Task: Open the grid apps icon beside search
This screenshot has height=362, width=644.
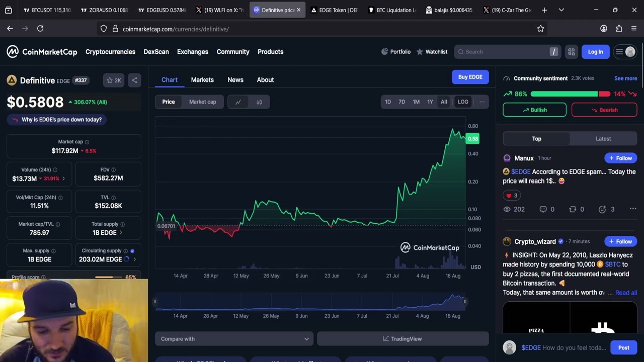Action: 572,52
